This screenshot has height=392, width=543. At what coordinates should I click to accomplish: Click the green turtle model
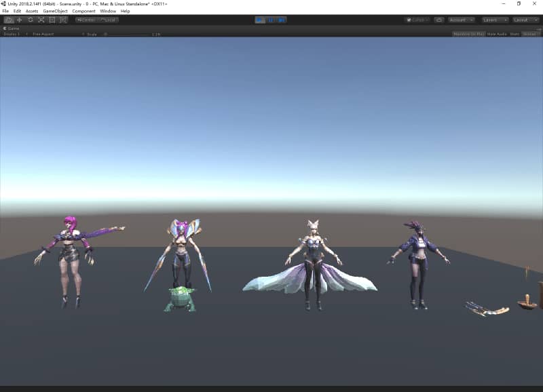click(x=180, y=299)
